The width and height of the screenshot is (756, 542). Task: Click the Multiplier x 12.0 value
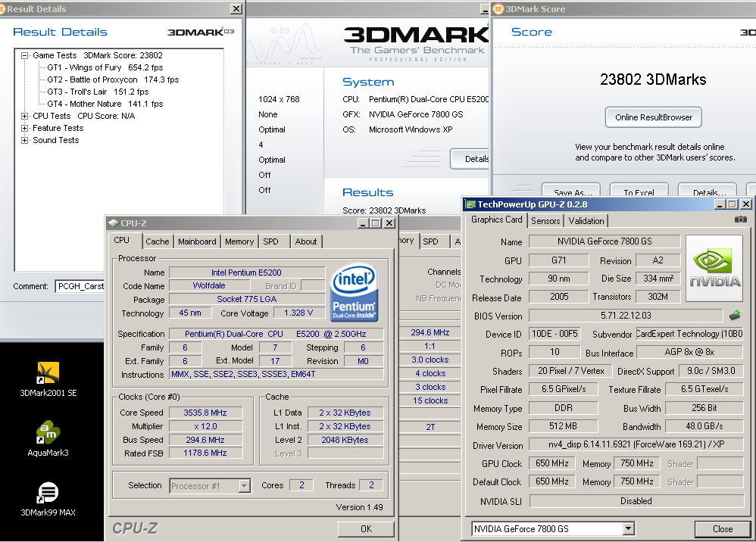tap(205, 426)
